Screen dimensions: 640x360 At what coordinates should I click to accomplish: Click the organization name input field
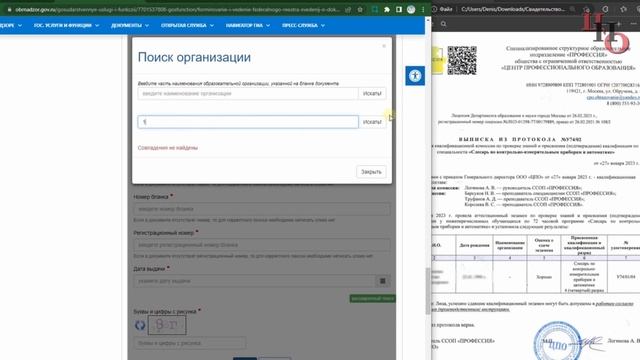click(x=248, y=93)
